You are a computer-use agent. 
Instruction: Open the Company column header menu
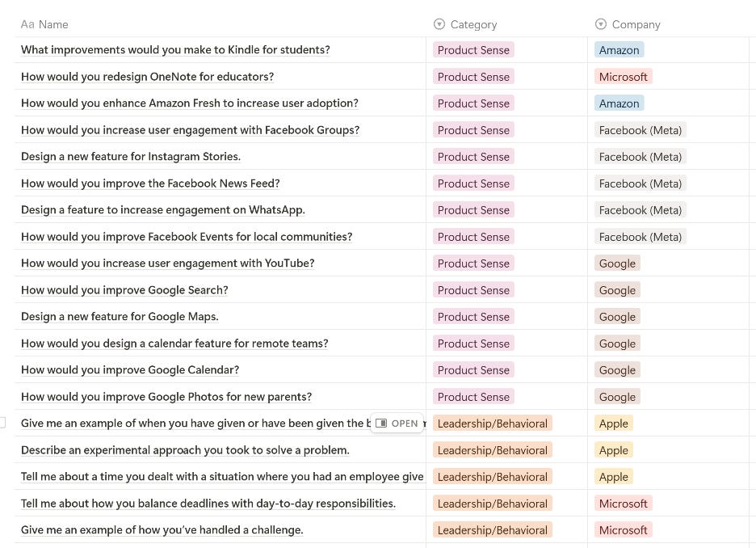click(x=638, y=24)
